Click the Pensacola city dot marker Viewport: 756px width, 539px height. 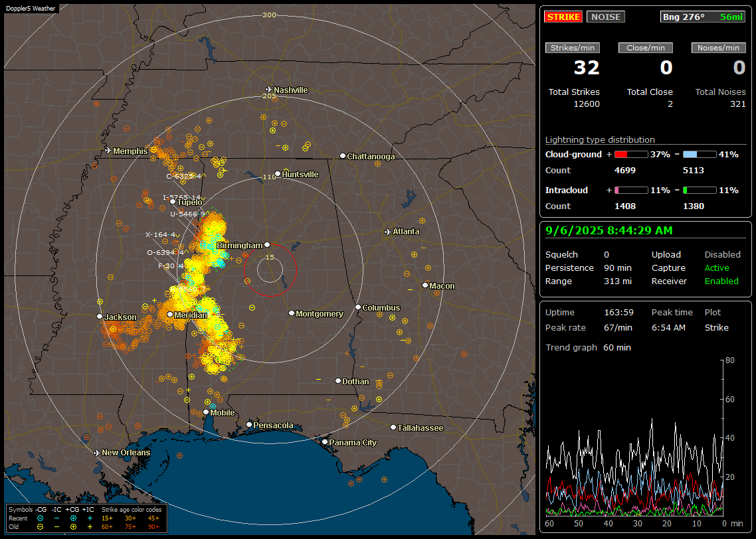click(249, 425)
